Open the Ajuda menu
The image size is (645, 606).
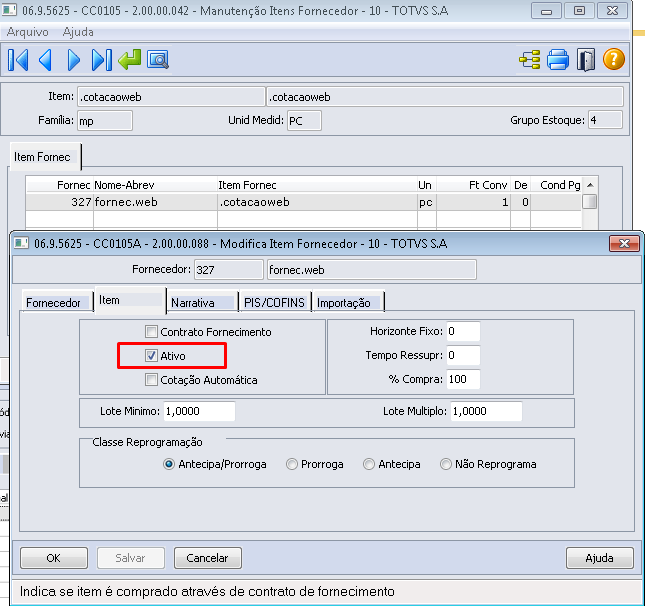(78, 32)
